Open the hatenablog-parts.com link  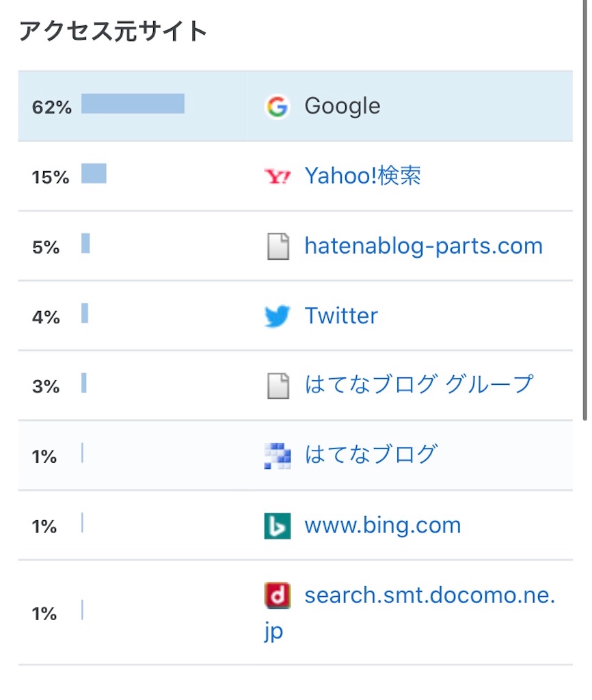[x=423, y=246]
